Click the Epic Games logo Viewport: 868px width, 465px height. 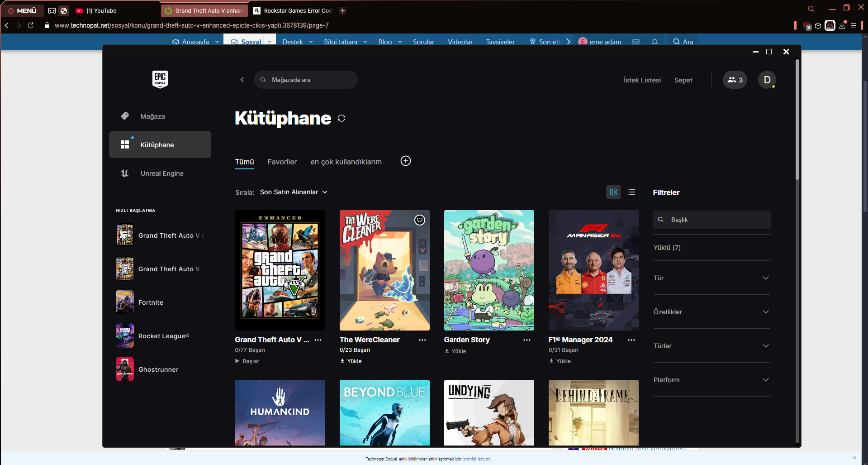[x=160, y=79]
